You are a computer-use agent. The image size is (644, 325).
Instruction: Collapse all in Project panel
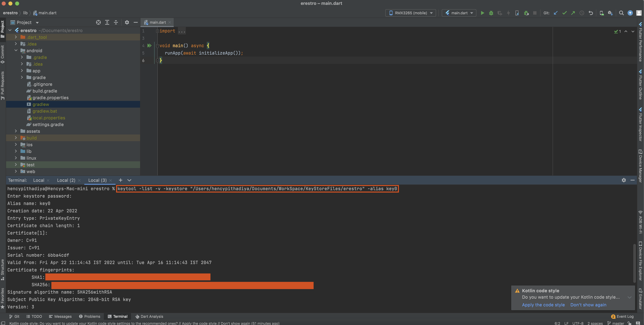coord(116,22)
